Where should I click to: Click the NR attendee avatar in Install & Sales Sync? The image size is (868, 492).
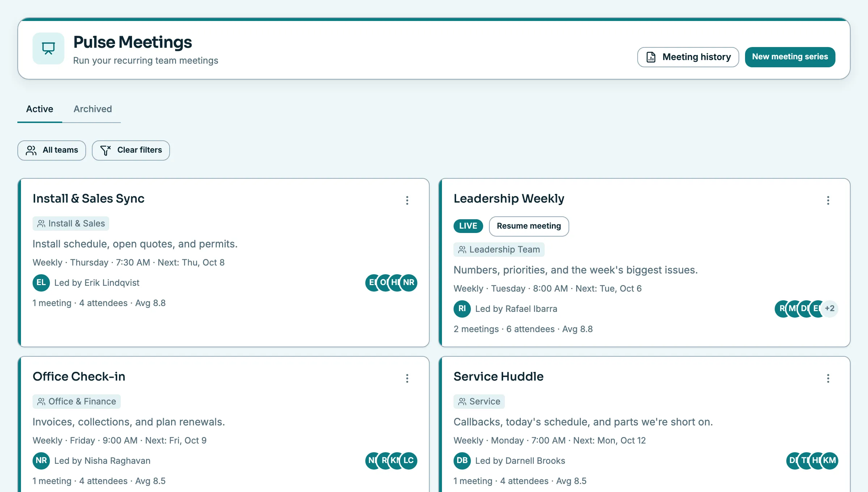(409, 283)
